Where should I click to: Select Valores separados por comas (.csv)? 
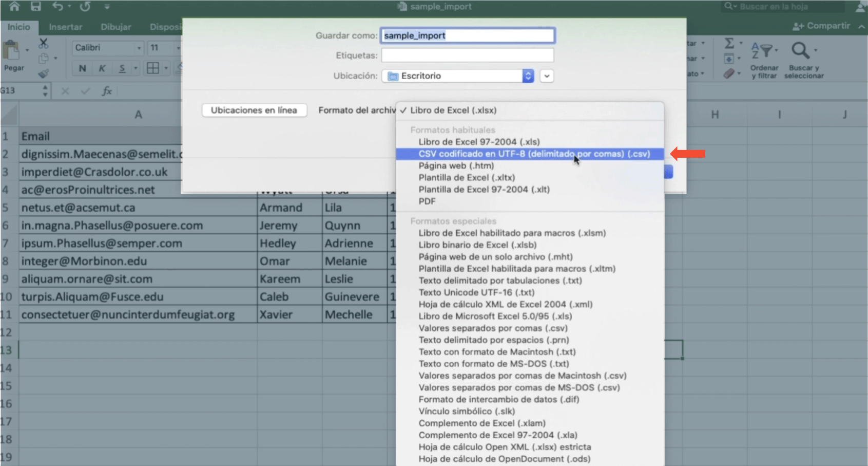pyautogui.click(x=530, y=328)
